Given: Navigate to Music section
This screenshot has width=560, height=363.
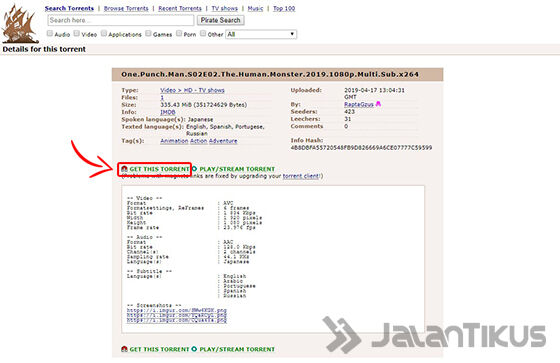Looking at the screenshot, I should [x=255, y=8].
